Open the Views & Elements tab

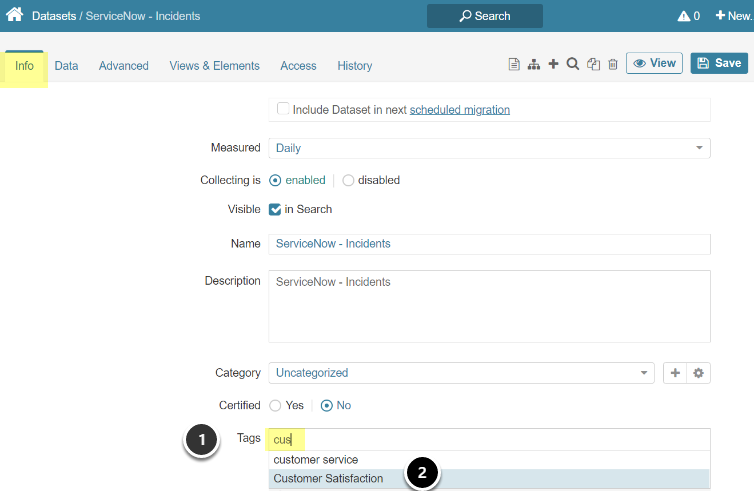214,66
